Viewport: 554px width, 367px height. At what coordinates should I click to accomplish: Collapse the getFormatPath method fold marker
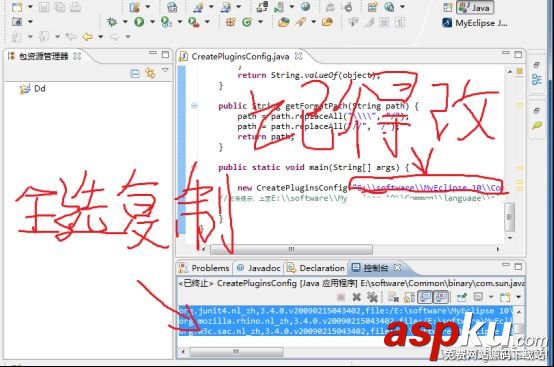coord(194,106)
